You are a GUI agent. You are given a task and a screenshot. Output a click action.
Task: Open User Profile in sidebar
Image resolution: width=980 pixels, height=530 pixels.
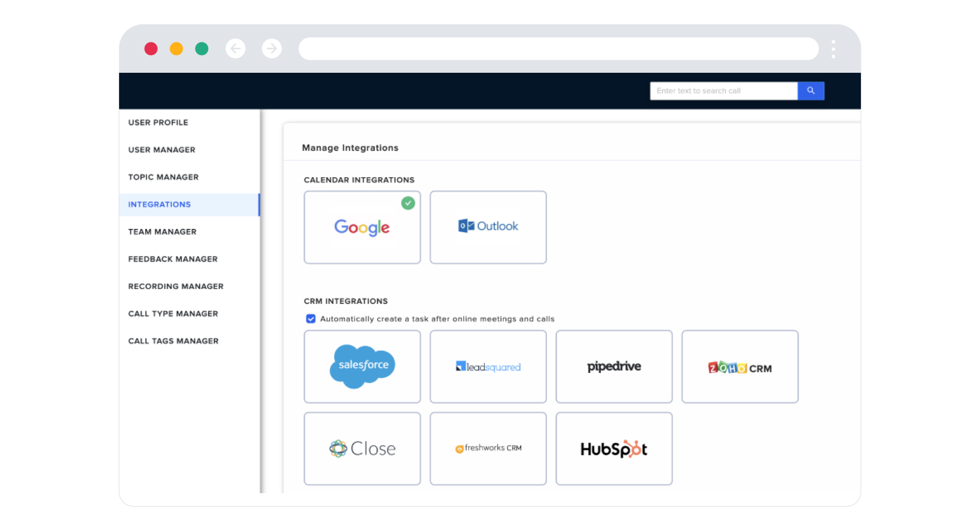pyautogui.click(x=158, y=123)
